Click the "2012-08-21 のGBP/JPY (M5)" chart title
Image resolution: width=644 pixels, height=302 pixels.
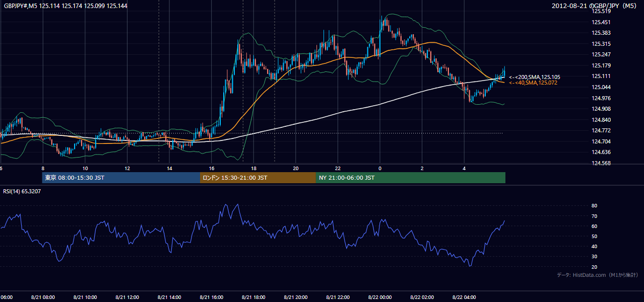click(x=595, y=6)
